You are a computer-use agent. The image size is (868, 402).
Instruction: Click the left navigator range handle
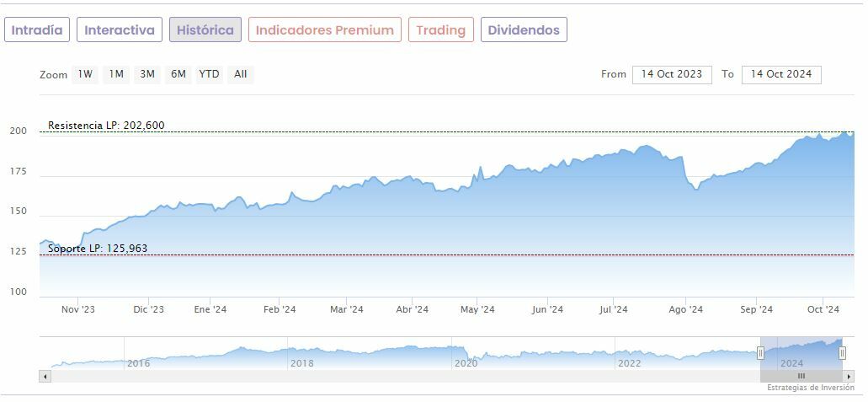click(x=760, y=353)
